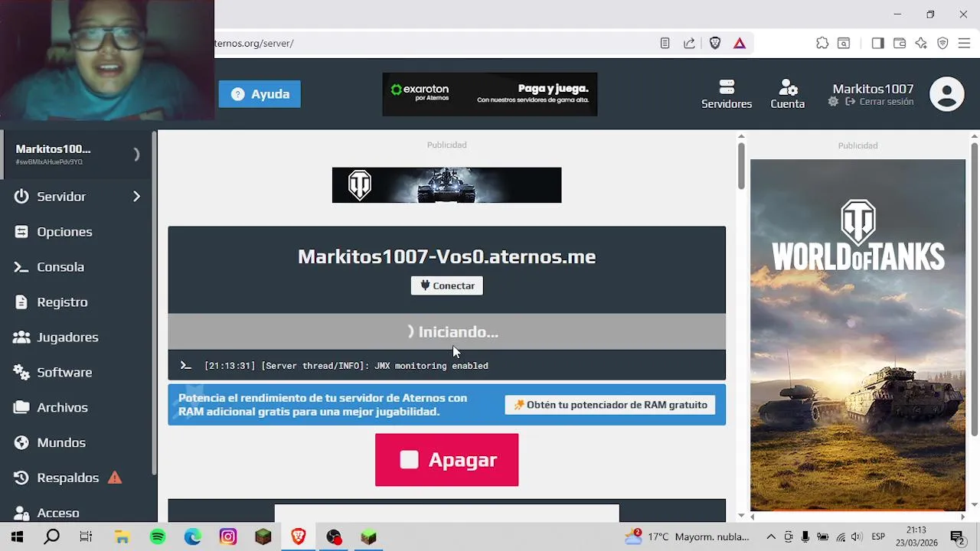Screen dimensions: 980x551
Task: Open Acceso in sidebar
Action: (x=58, y=513)
